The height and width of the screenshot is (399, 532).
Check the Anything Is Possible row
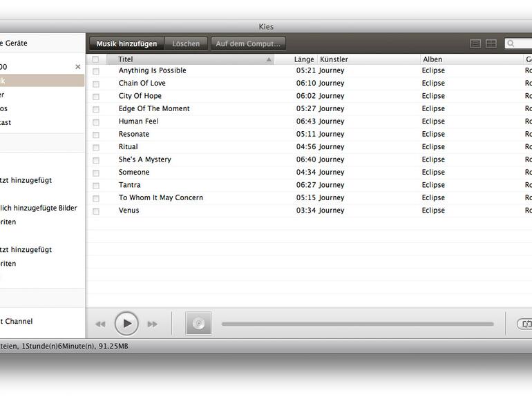[x=96, y=71]
